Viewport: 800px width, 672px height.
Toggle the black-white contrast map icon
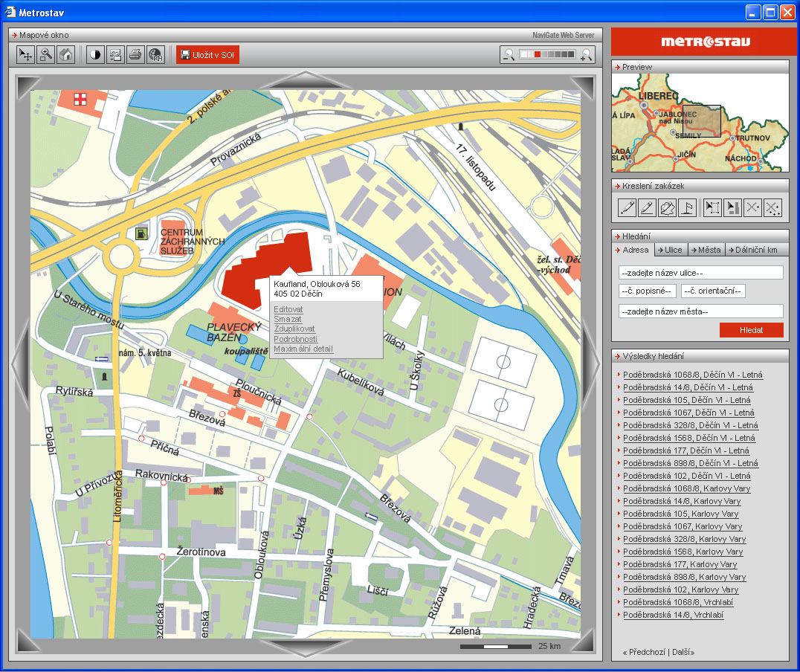(95, 54)
